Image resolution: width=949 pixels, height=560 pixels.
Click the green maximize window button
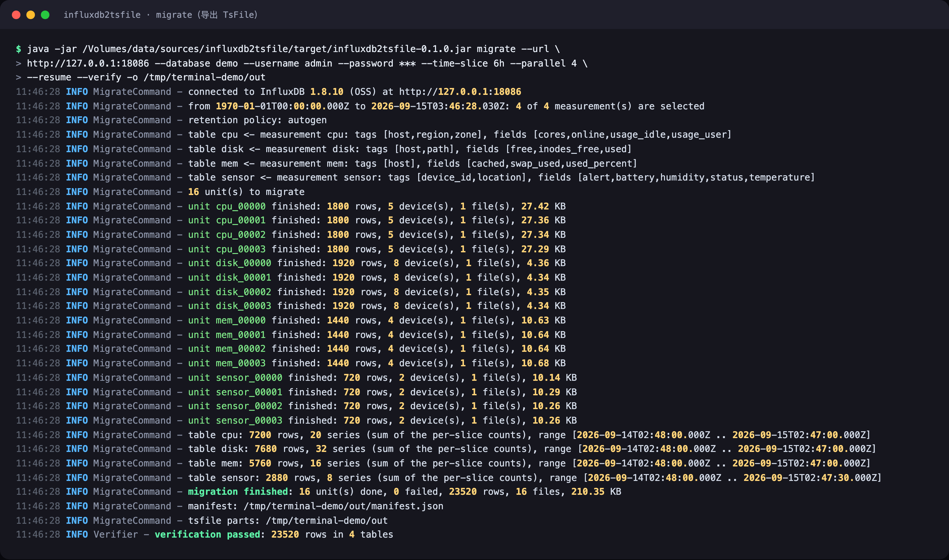pos(45,15)
